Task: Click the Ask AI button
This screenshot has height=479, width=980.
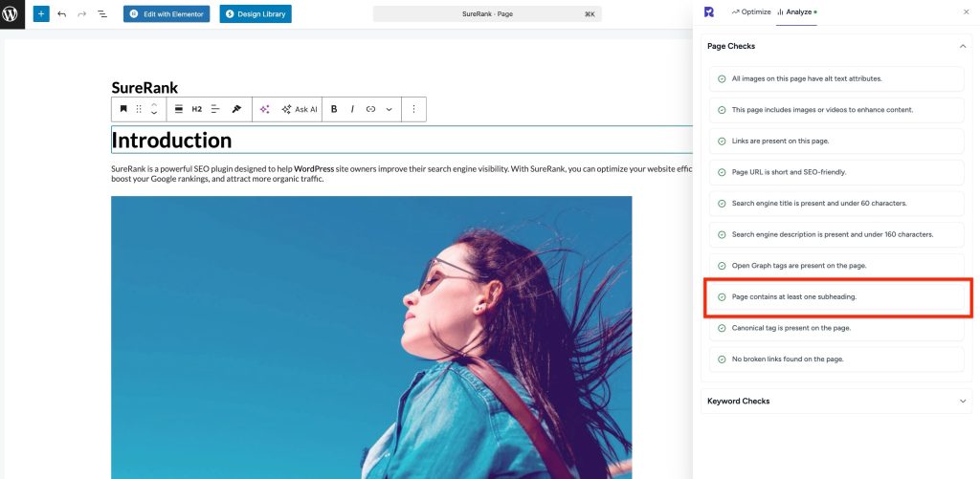Action: [x=299, y=109]
